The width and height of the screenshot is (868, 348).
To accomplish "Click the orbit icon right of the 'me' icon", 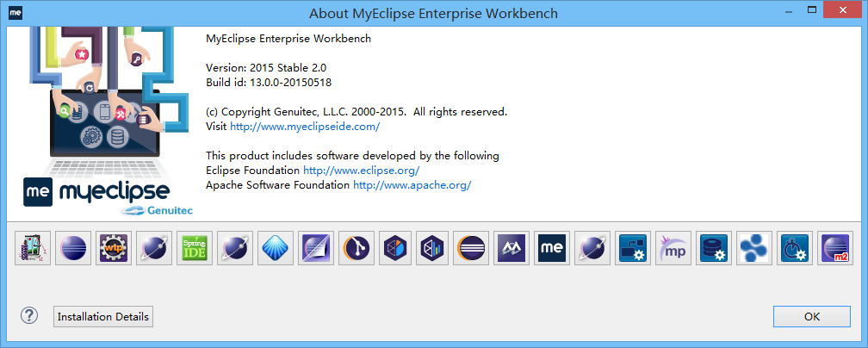I will [x=592, y=248].
